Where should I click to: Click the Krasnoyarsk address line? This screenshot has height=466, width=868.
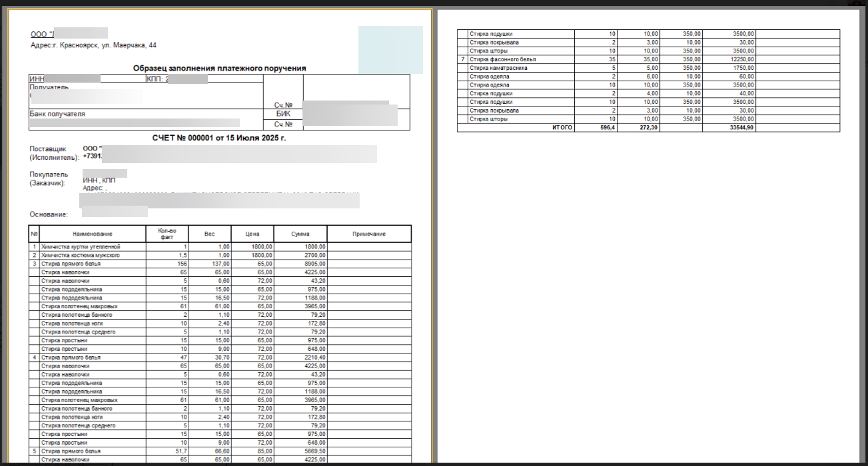tap(94, 45)
